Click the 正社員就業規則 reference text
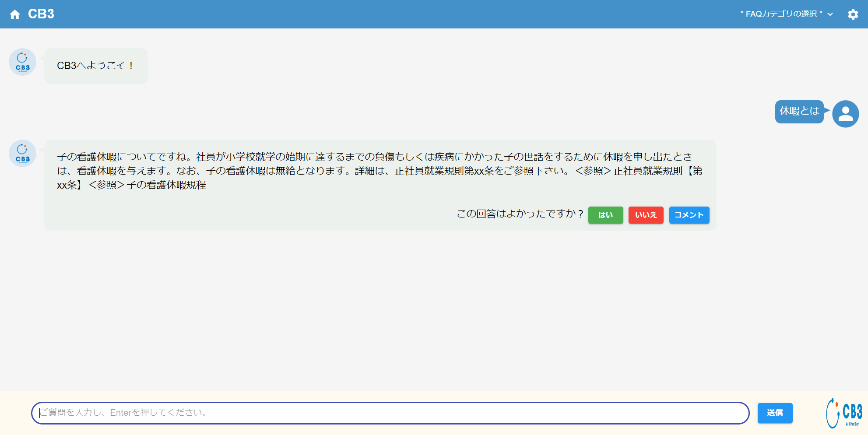868x435 pixels. pos(647,171)
